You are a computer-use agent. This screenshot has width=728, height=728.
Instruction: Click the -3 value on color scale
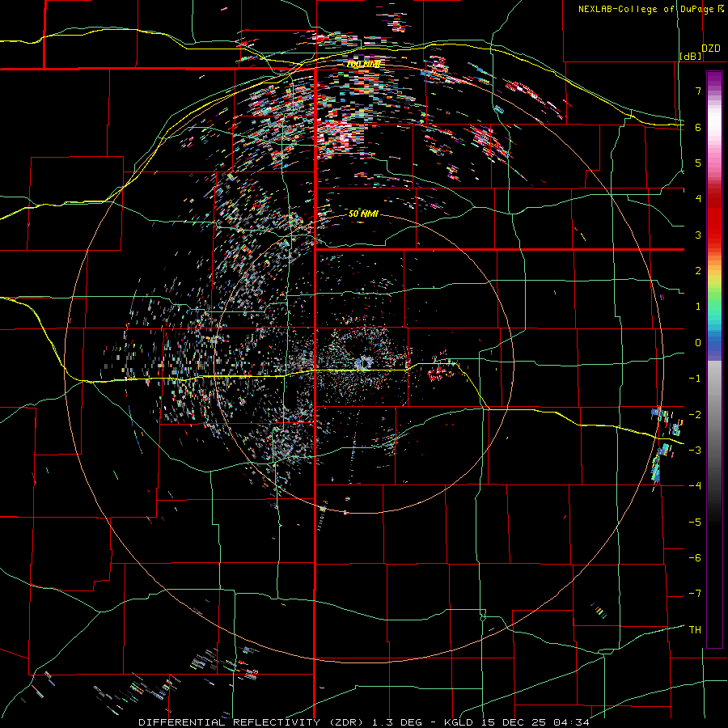click(x=695, y=451)
